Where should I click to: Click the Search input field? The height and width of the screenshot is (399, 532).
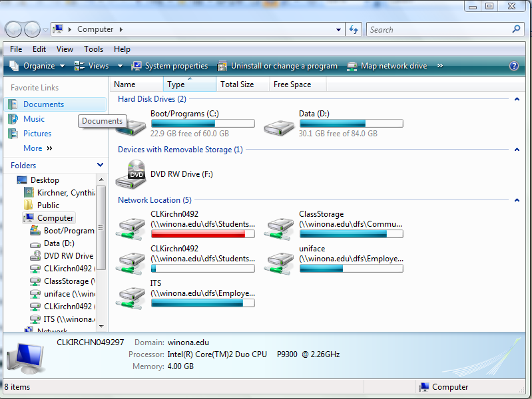(x=438, y=29)
